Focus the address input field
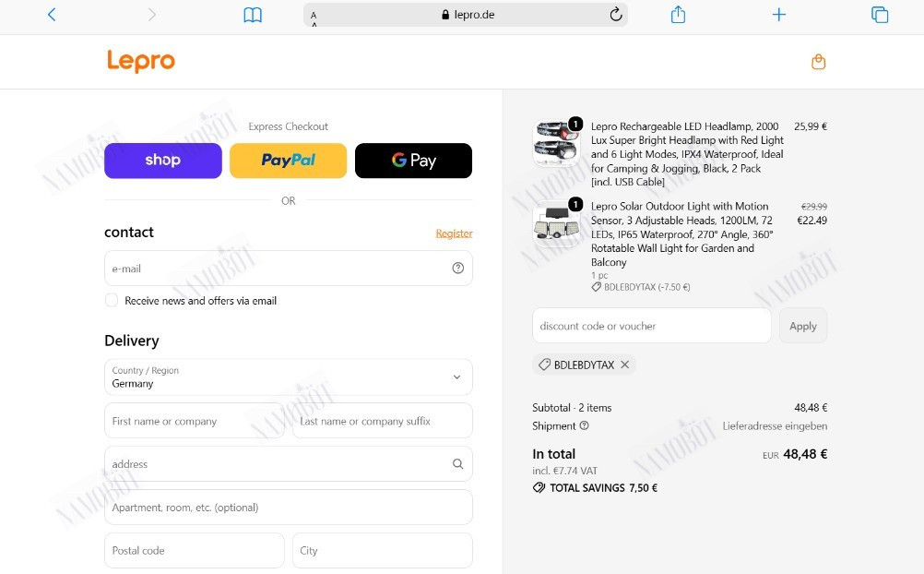Viewport: 924px width, 574px height. [x=288, y=463]
